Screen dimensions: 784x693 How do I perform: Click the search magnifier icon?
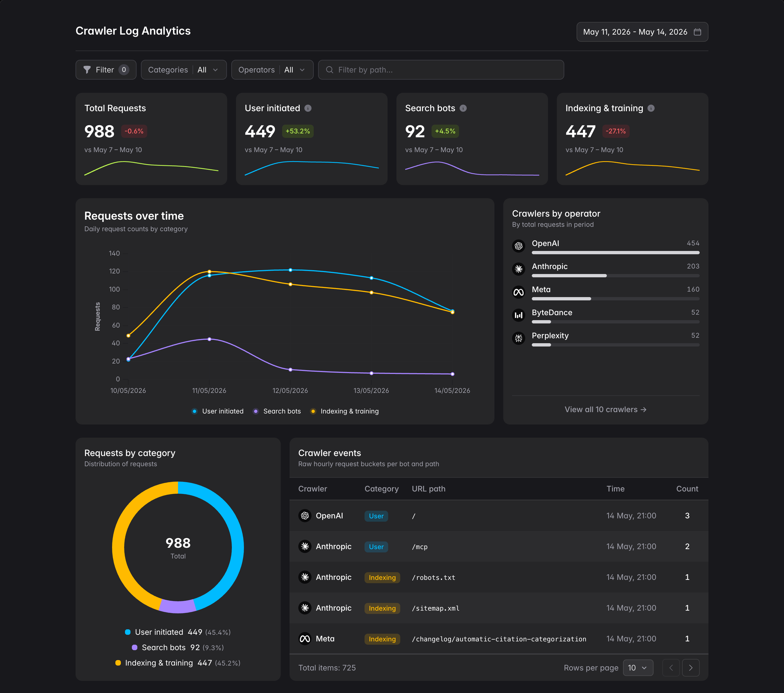[329, 70]
